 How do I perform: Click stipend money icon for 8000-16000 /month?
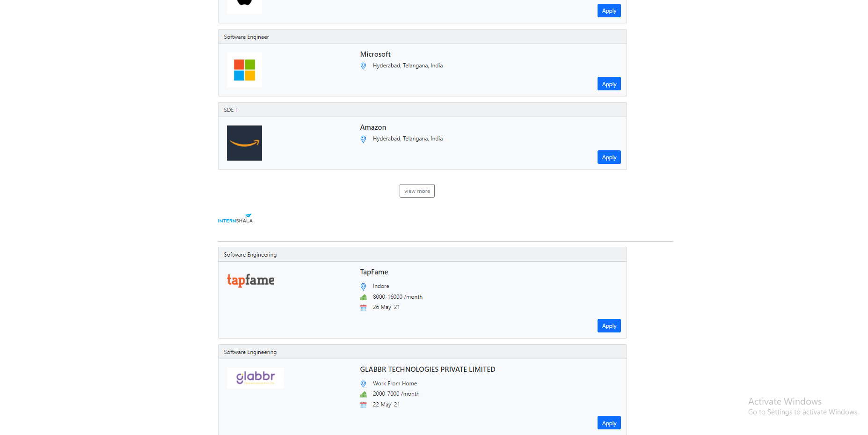point(363,297)
